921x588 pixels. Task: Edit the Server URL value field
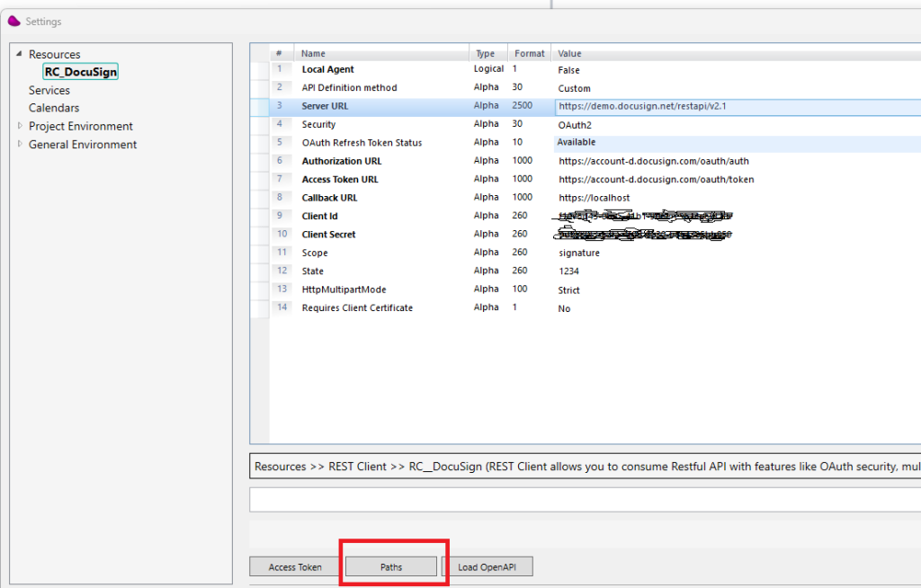click(738, 107)
